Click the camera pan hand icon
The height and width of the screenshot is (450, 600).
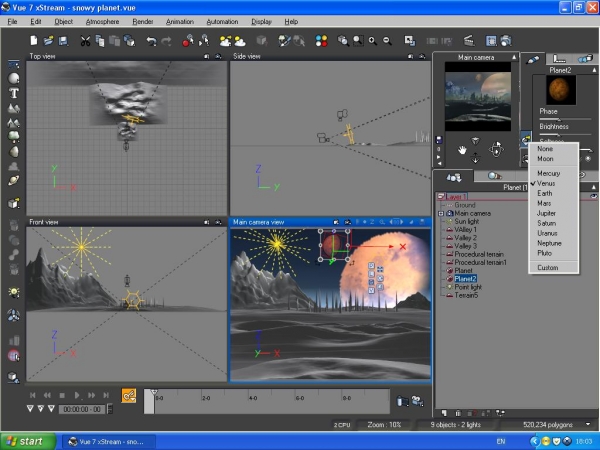(x=462, y=150)
